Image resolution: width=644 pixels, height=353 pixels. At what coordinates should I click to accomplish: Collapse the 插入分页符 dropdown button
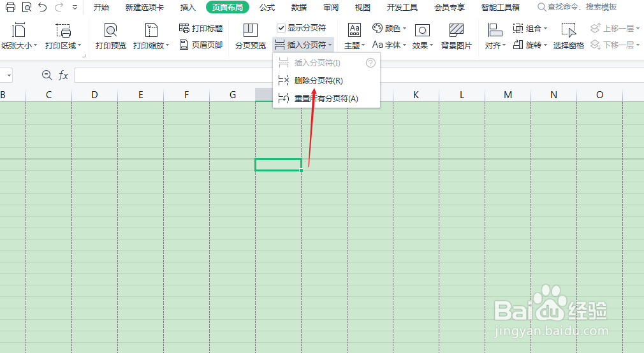[303, 45]
